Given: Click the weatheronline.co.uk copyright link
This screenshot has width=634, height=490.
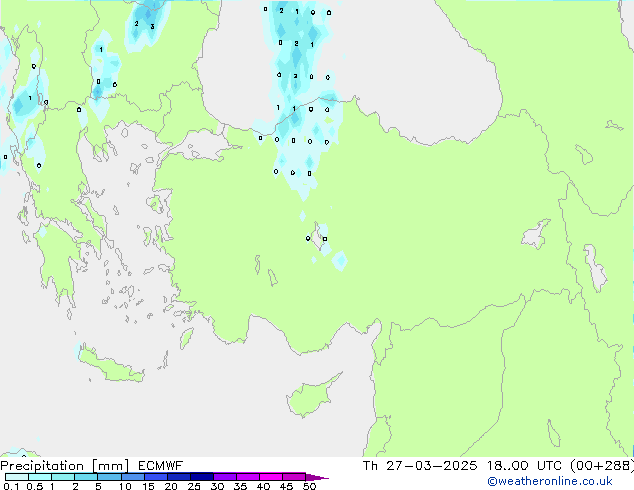Looking at the screenshot, I should (x=549, y=481).
